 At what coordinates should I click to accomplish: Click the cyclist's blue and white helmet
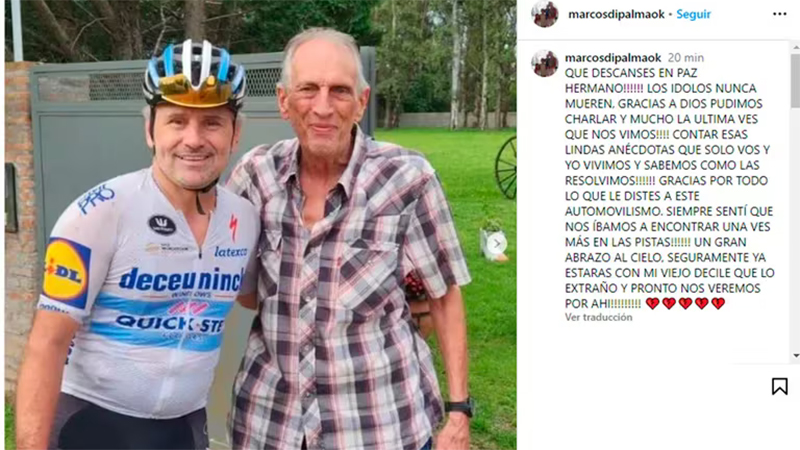coord(194,74)
